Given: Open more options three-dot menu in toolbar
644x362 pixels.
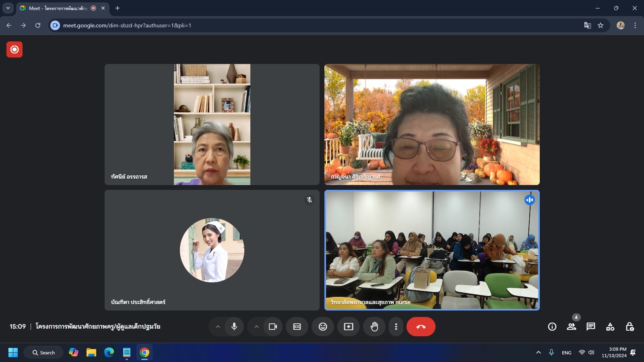Looking at the screenshot, I should (396, 327).
